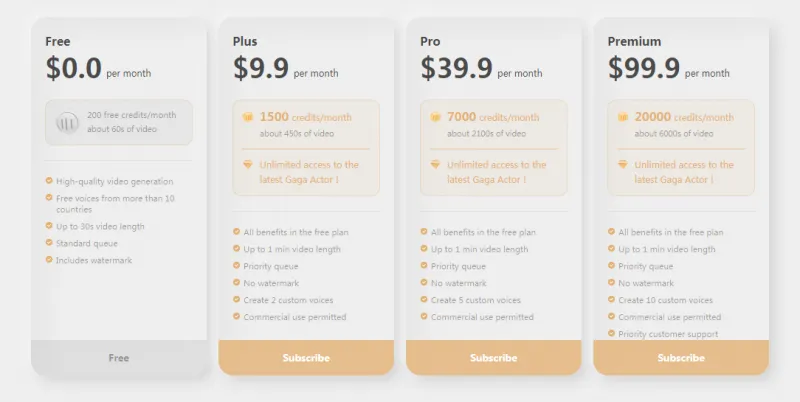Click the diamond icon in the Pro plan
This screenshot has width=800, height=402.
coord(435,165)
